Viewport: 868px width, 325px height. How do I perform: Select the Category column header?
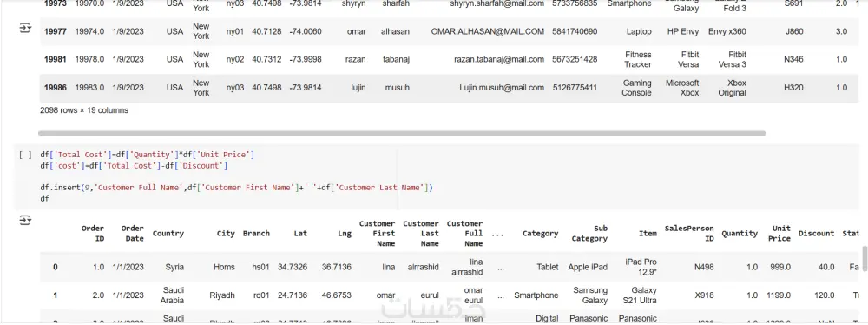click(x=540, y=234)
